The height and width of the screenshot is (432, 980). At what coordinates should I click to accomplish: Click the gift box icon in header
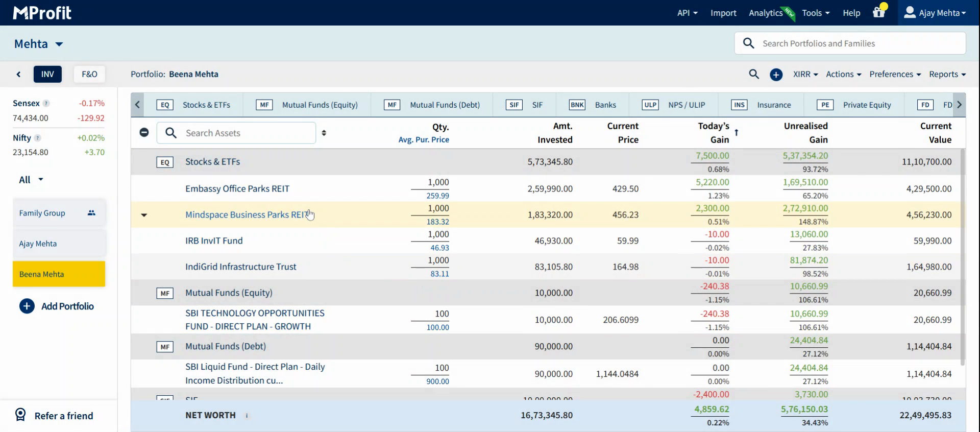pyautogui.click(x=878, y=13)
